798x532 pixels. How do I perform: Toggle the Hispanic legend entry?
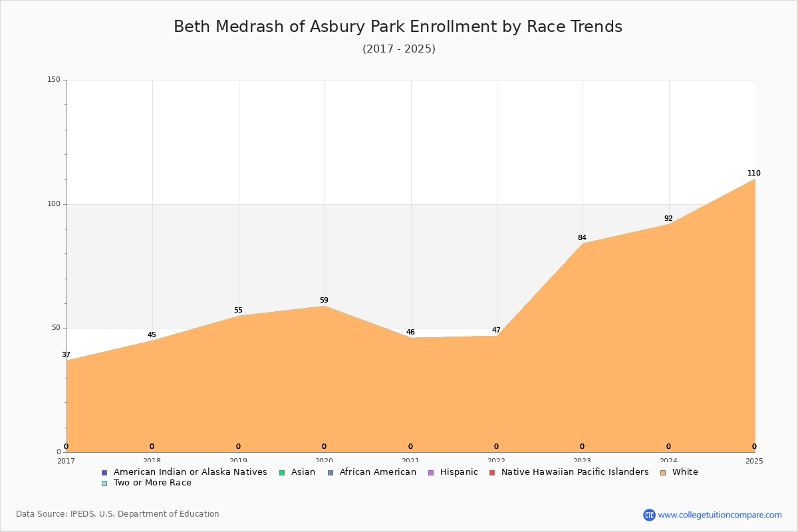453,472
